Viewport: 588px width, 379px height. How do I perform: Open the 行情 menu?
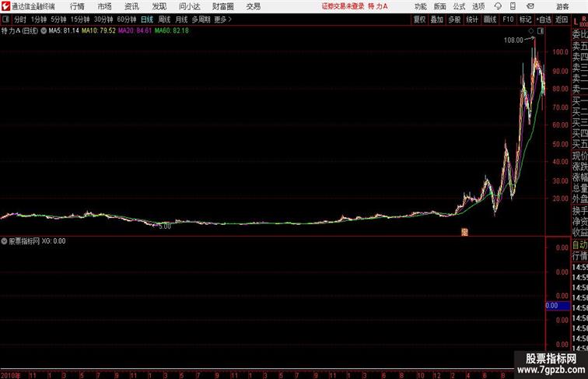tap(77, 6)
